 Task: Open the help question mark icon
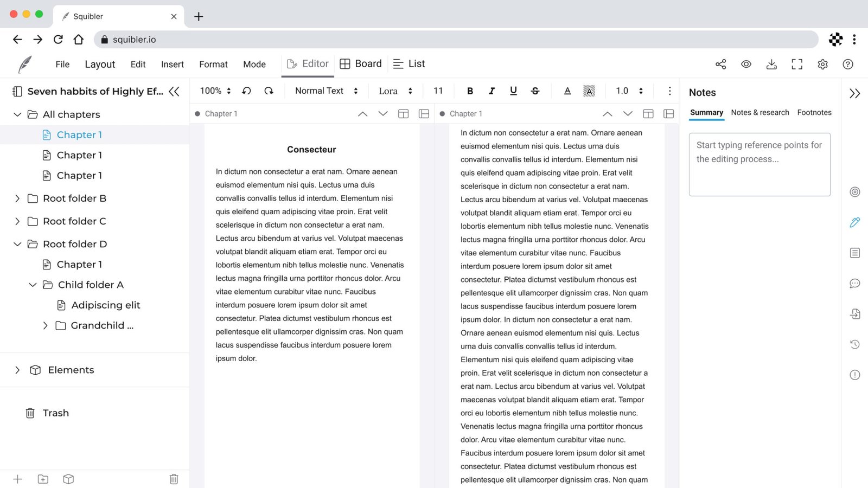pos(848,64)
